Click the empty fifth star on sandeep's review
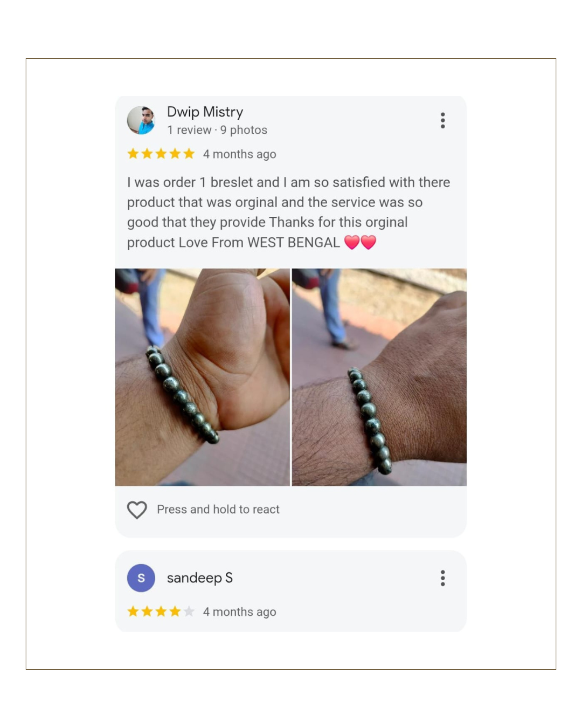The image size is (582, 728). coord(189,612)
